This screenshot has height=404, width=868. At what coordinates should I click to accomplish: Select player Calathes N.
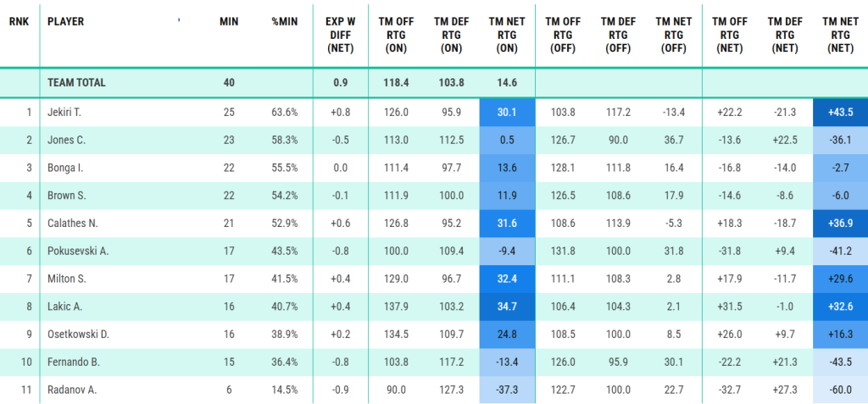pyautogui.click(x=71, y=224)
